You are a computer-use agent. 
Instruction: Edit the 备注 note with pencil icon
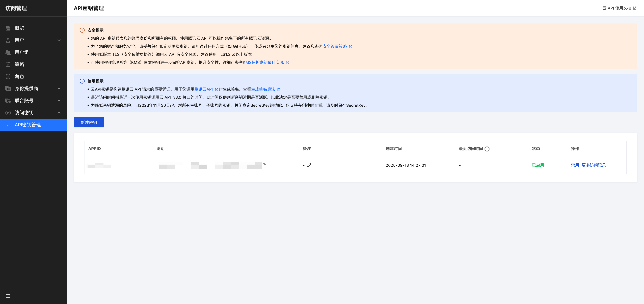click(x=309, y=165)
